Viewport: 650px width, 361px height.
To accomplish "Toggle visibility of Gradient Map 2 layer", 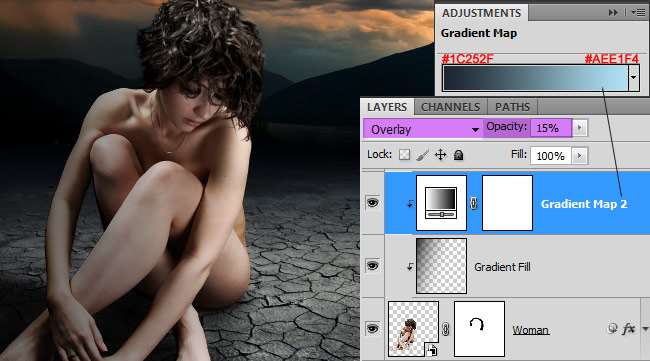I will coord(372,203).
